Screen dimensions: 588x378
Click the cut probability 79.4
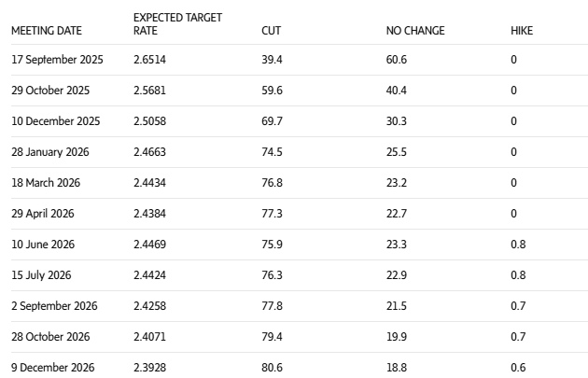point(272,337)
